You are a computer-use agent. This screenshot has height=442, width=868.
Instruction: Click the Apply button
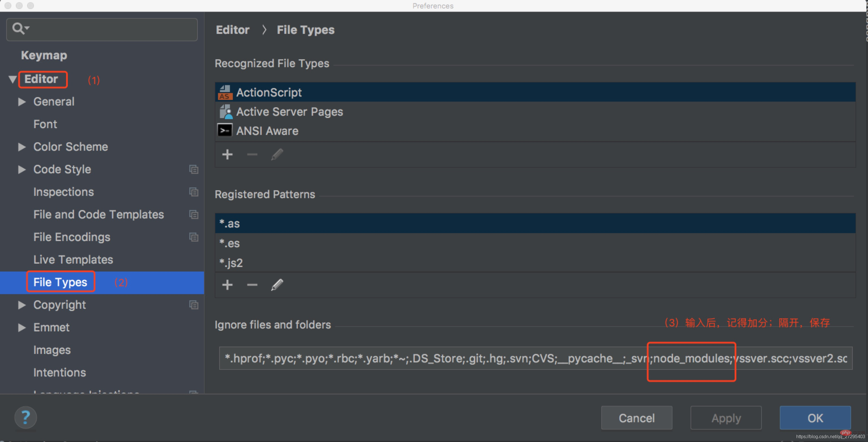tap(726, 418)
